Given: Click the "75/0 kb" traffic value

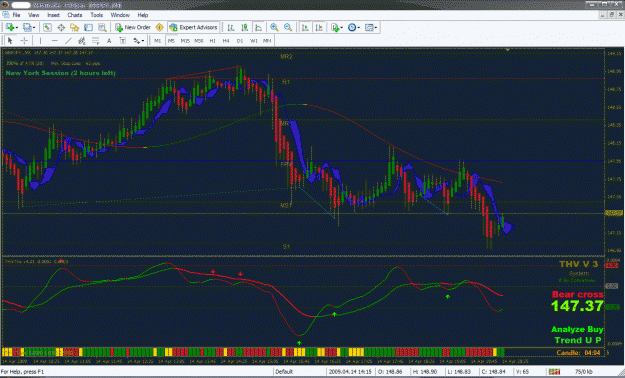Looking at the screenshot, I should (x=584, y=372).
